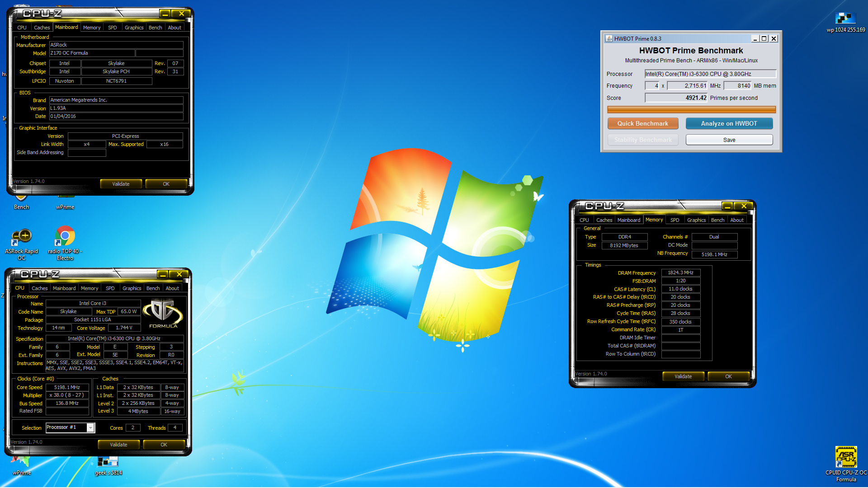Click the 2,715.61 MHz frequency field

point(687,85)
